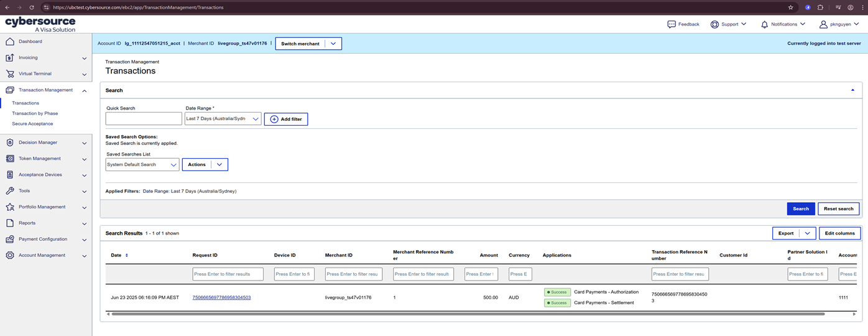Sort results by the Date column arrows
868x336 pixels.
(x=127, y=255)
